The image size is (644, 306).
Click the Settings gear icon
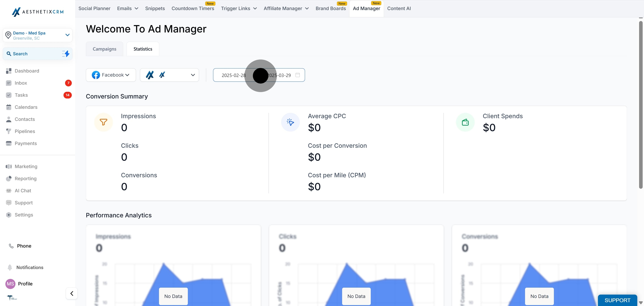(x=8, y=215)
